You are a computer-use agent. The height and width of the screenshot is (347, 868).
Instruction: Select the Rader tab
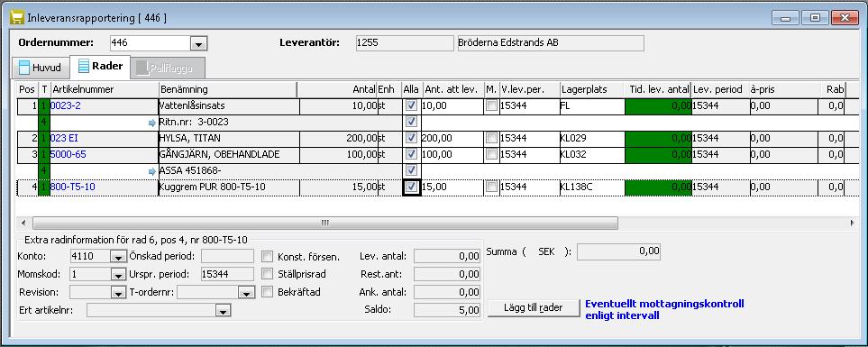(100, 67)
